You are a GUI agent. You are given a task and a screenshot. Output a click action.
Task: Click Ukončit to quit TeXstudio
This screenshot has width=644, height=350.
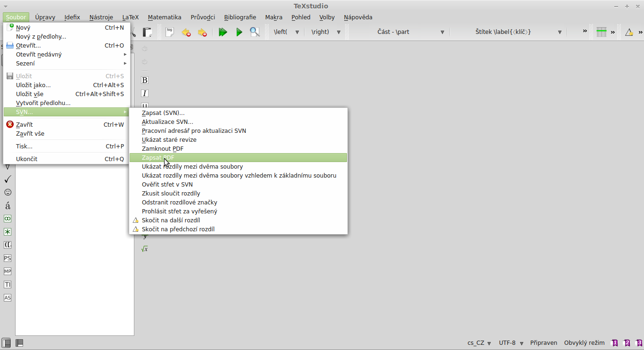(66, 159)
